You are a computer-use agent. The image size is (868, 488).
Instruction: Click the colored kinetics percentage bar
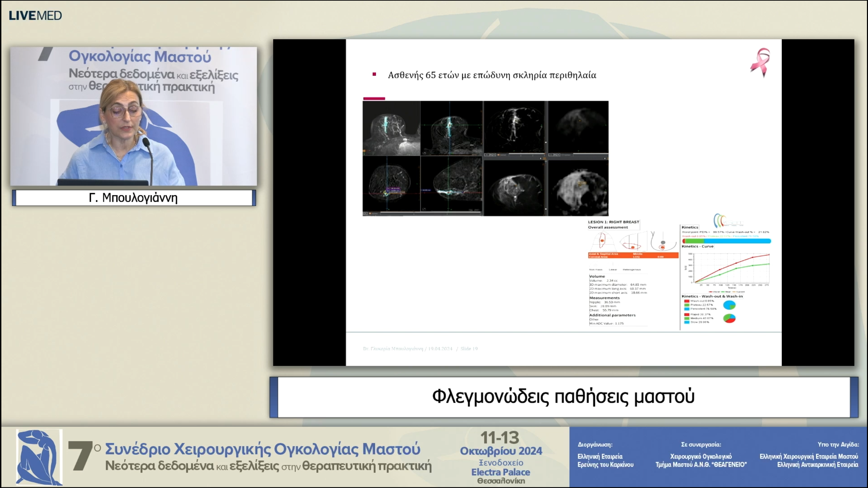[x=727, y=241]
